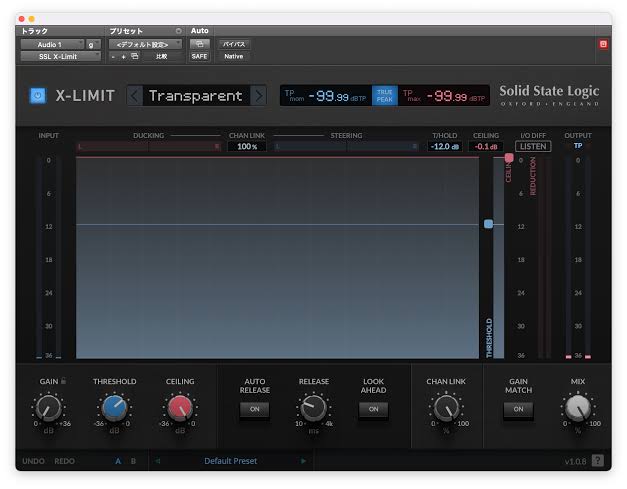
Task: Click the T/HOLD -12.0 dB field
Action: click(x=445, y=146)
